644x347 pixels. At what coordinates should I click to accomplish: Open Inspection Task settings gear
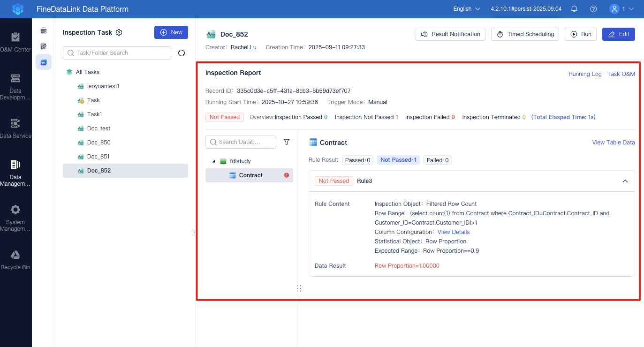coord(119,32)
